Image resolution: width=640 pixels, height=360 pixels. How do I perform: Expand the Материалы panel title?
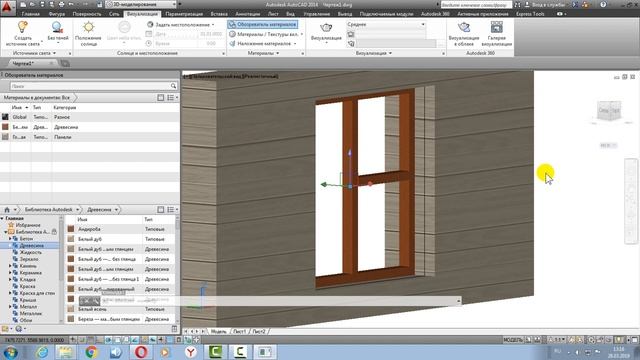263,53
